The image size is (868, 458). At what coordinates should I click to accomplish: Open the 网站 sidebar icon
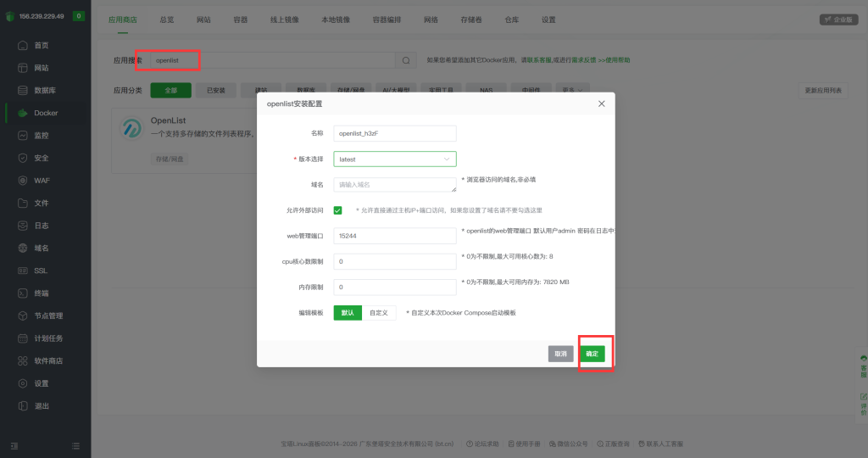[x=23, y=68]
